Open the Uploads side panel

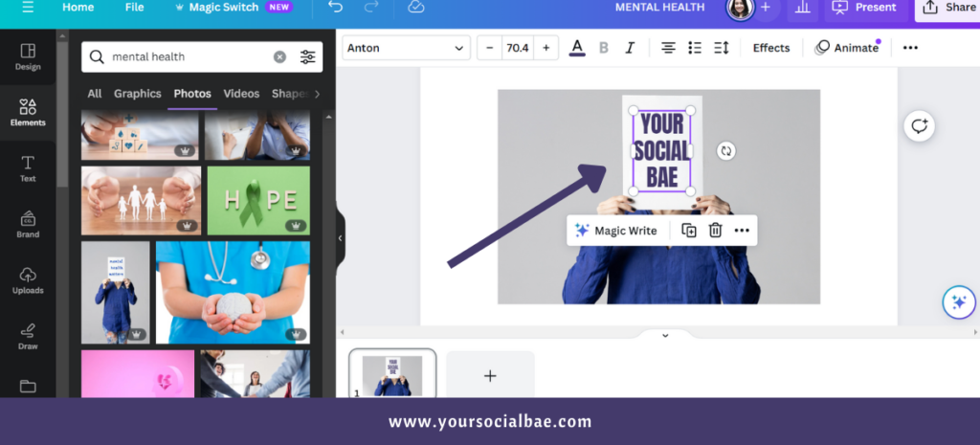point(28,280)
